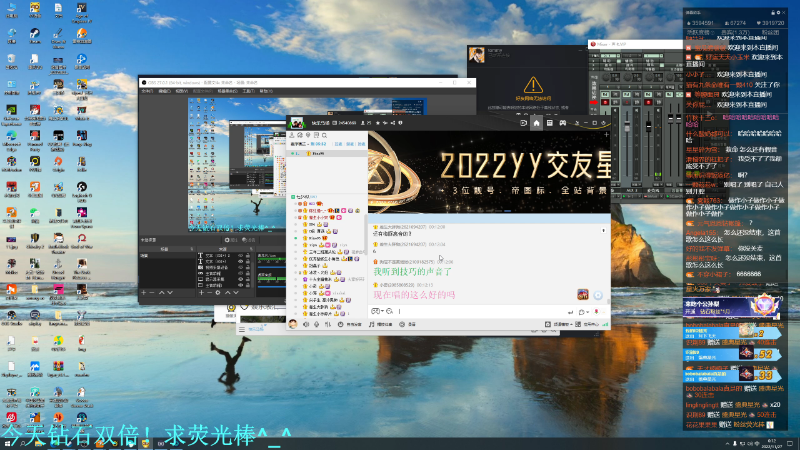Open the user avatar at YY bottom left

293,324
